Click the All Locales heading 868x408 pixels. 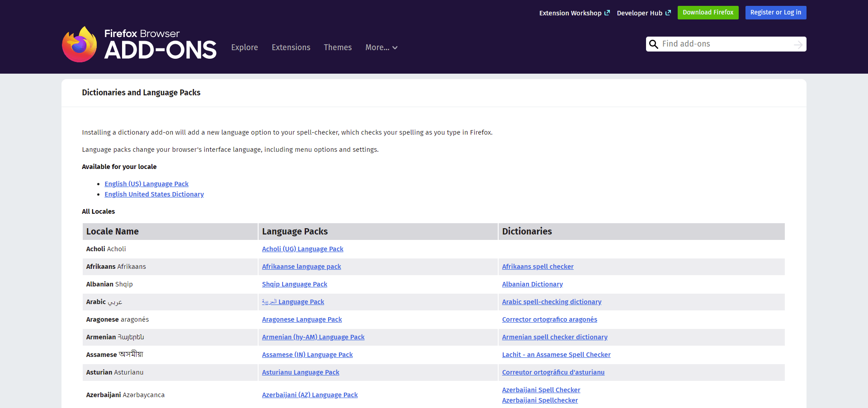tap(99, 211)
